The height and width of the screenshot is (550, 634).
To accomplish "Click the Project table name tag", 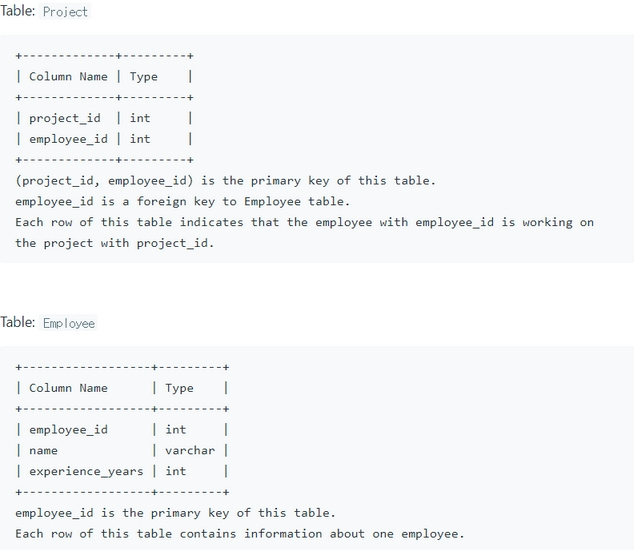I will click(x=65, y=12).
